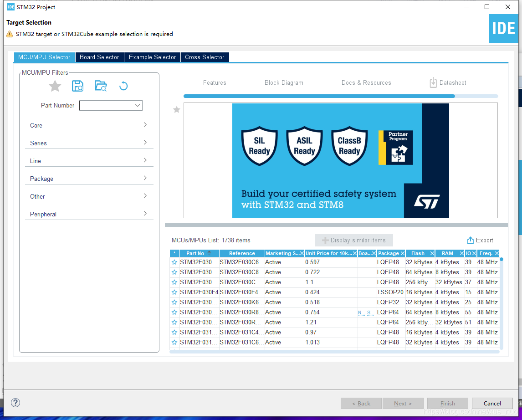Image resolution: width=522 pixels, height=420 pixels.
Task: Click the Finish button
Action: tap(447, 403)
